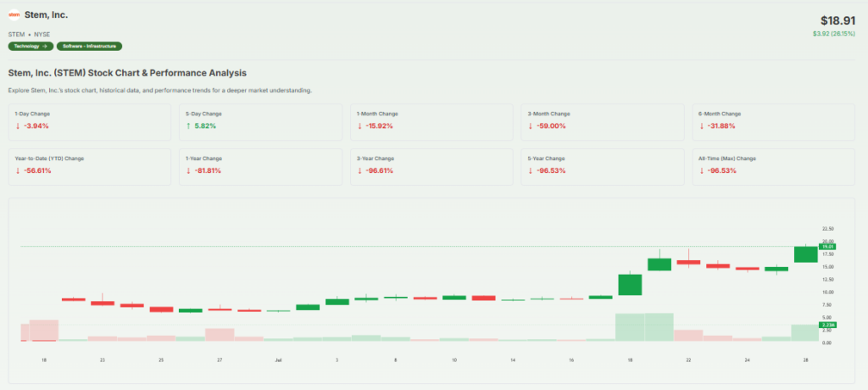Select the 1-Year Change card
Image resolution: width=868 pixels, height=390 pixels.
pos(261,167)
